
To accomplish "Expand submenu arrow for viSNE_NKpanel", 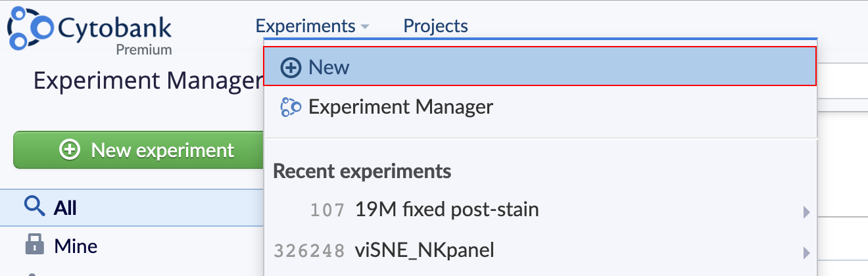I will [x=806, y=252].
